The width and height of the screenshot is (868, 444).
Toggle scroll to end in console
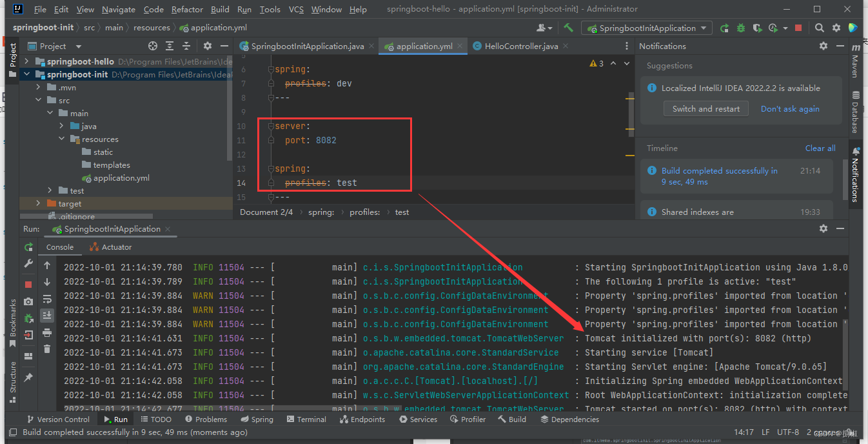[x=47, y=316]
